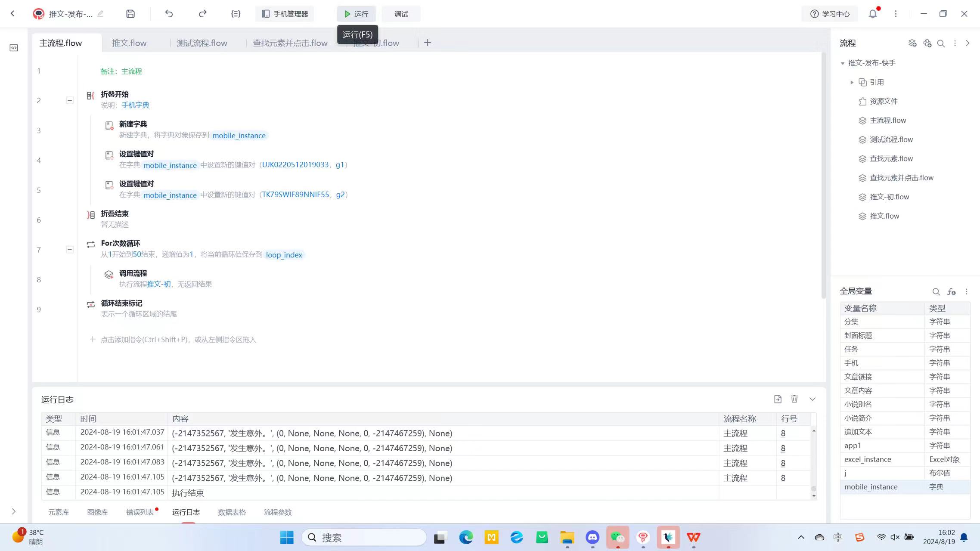Clear run log with trash icon
Viewport: 980px width, 551px height.
click(x=794, y=399)
